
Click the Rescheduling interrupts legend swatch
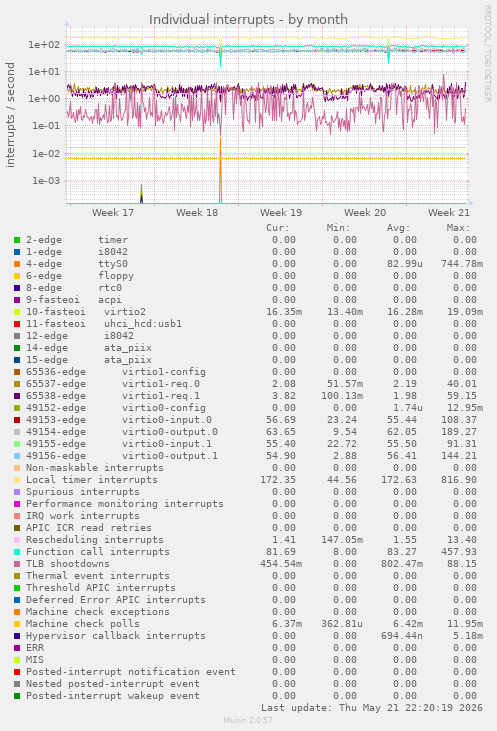[x=17, y=540]
